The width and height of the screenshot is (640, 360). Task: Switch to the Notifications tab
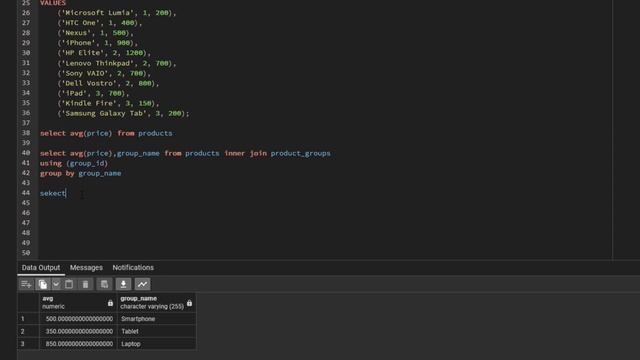tap(133, 268)
